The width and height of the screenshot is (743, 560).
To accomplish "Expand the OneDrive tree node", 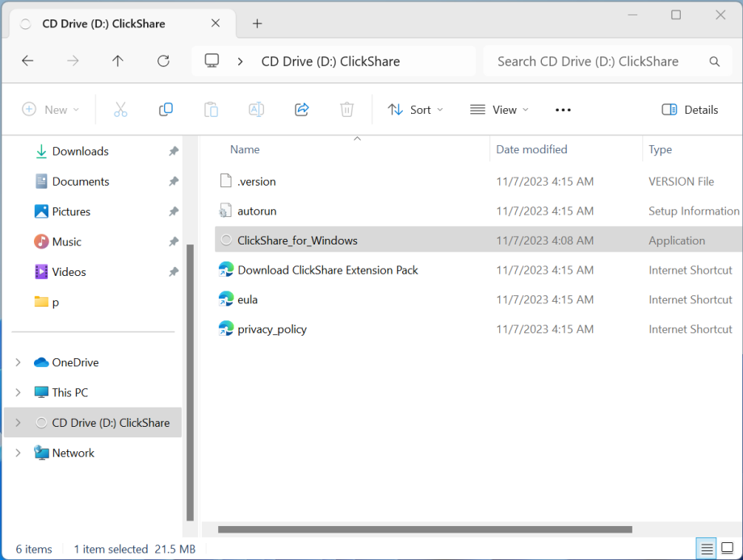I will coord(18,362).
